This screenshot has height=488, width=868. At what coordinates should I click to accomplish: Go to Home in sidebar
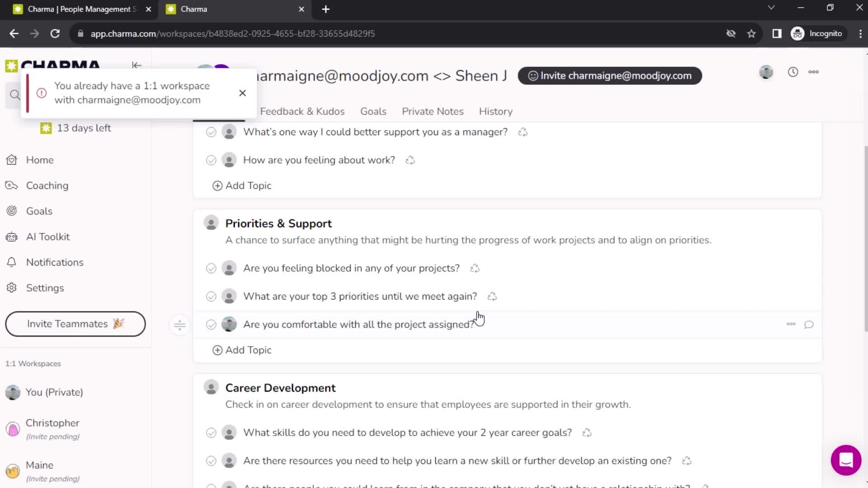pos(39,160)
